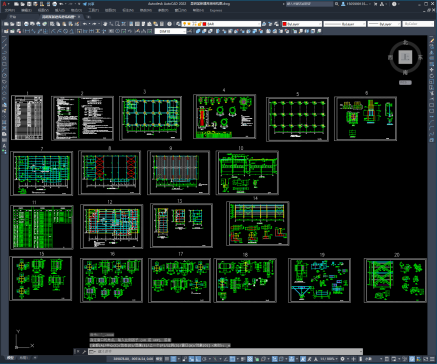Switch to the Start tab

coord(13,16)
